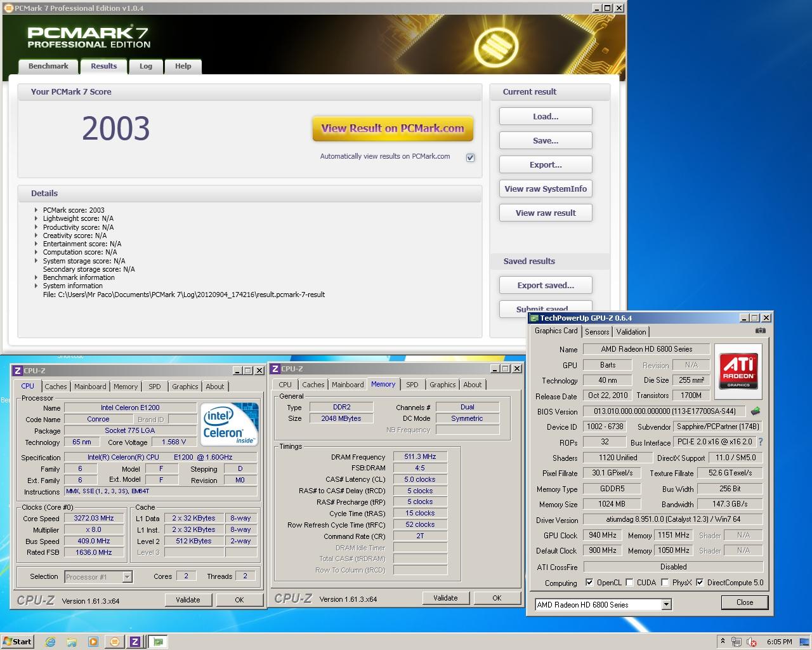
Task: Click the purple CPU-Z taskbar button
Action: pyautogui.click(x=135, y=642)
